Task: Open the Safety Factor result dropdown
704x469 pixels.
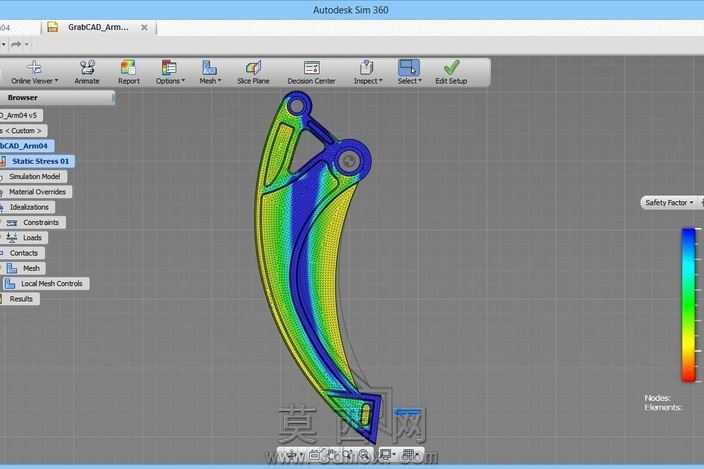Action: pyautogui.click(x=669, y=203)
